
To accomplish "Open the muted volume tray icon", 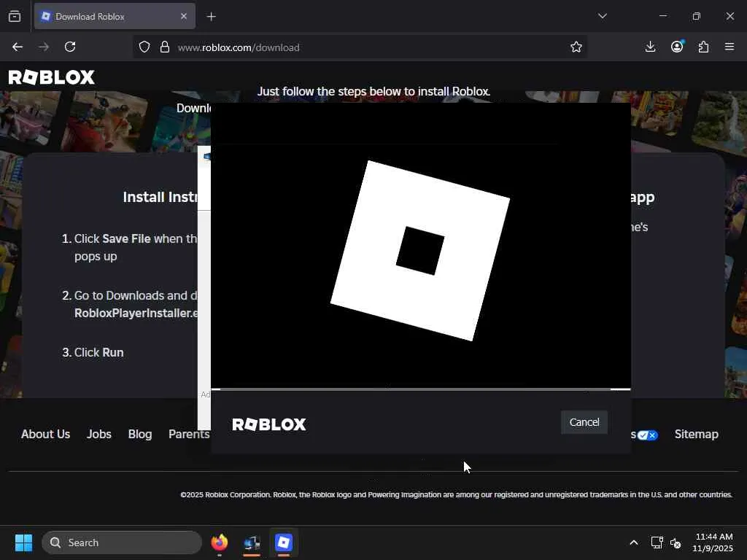I will pos(676,542).
